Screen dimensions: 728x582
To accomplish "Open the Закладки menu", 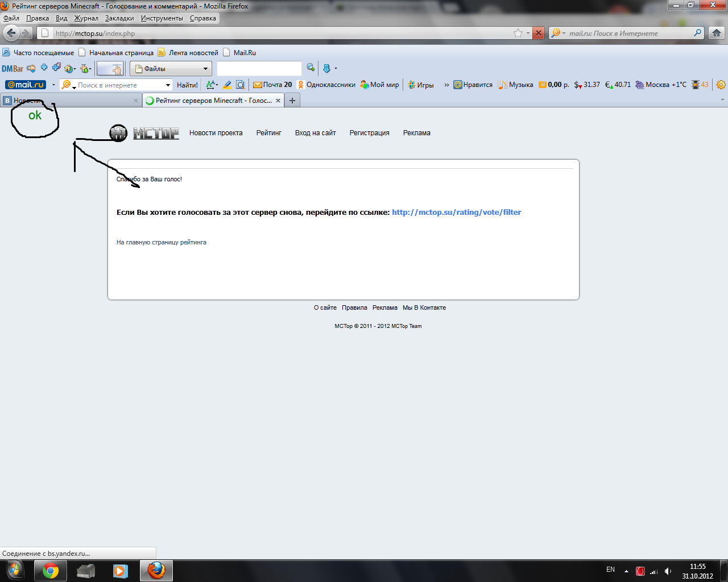I will click(x=119, y=18).
